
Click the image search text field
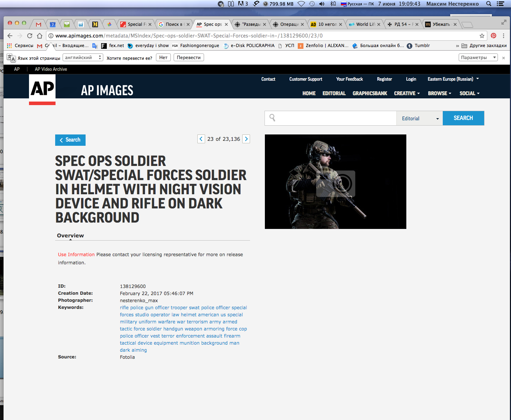[x=331, y=118]
